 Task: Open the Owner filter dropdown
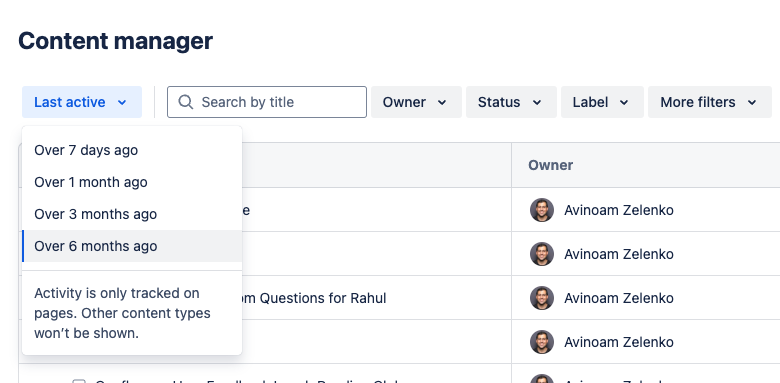click(x=416, y=102)
